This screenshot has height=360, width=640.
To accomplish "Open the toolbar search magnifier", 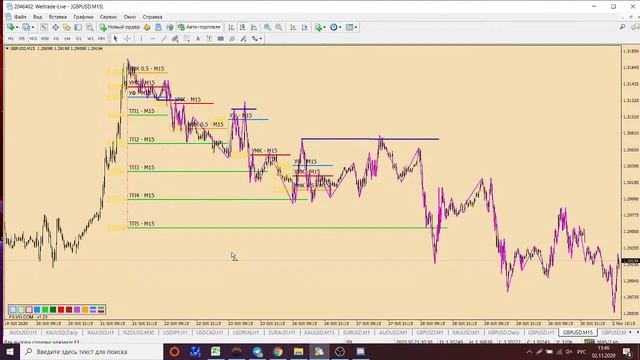I will click(622, 27).
